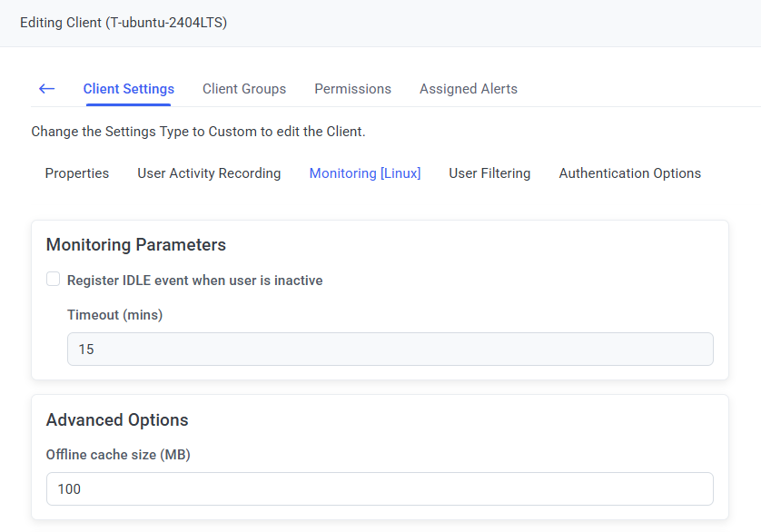This screenshot has height=532, width=761.
Task: Open User Activity Recording settings
Action: pyautogui.click(x=209, y=173)
